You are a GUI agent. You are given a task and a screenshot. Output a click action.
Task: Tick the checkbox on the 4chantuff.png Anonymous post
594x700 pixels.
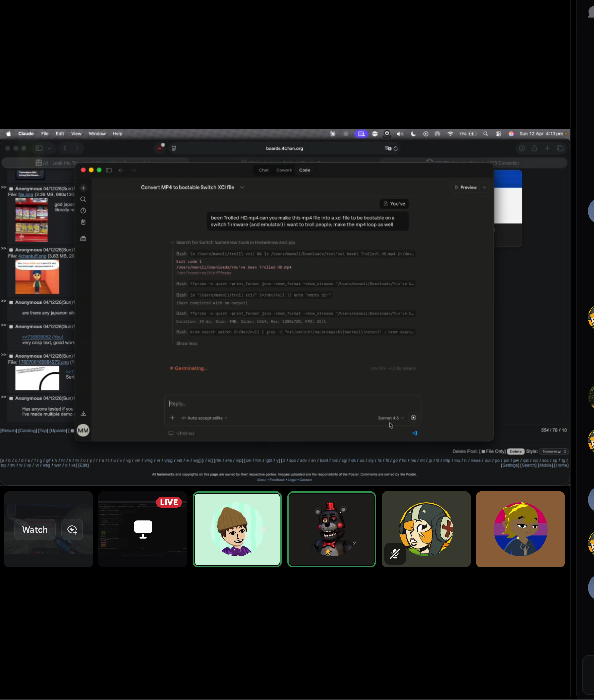coord(11,250)
